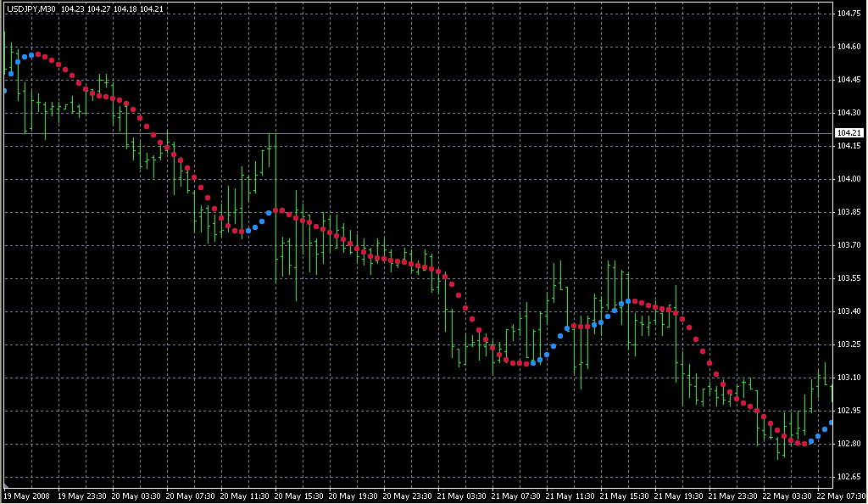Viewport: 868px width, 504px height.
Task: Click the 20 May 11:30 time label
Action: click(244, 496)
